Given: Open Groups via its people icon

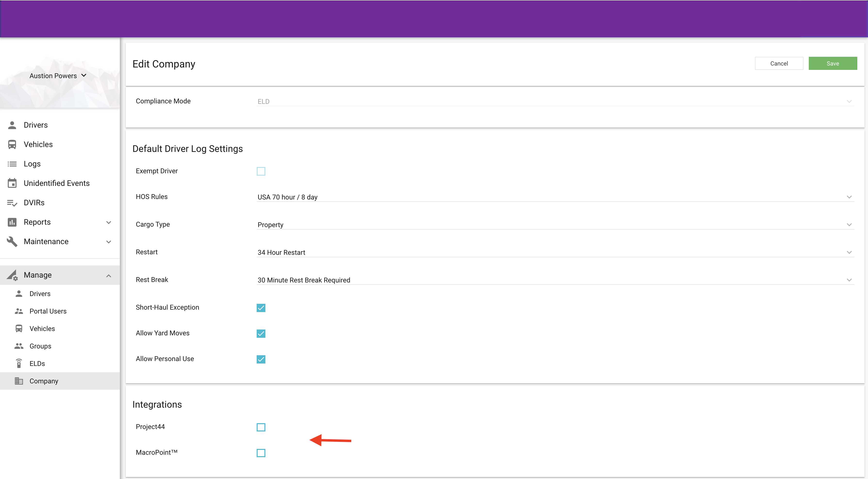Looking at the screenshot, I should [19, 346].
